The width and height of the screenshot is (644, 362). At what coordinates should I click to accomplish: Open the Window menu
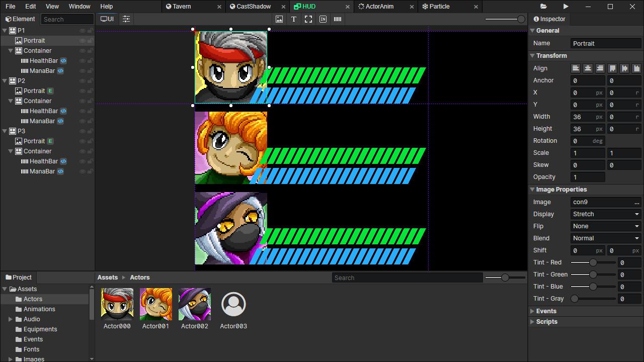click(x=79, y=7)
